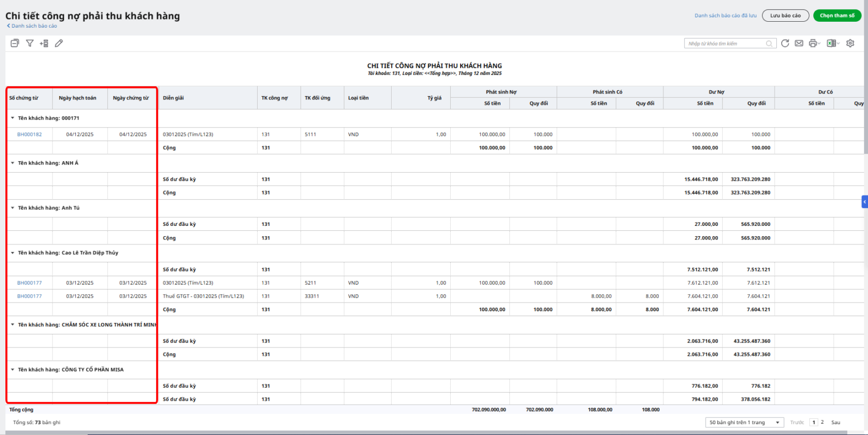The width and height of the screenshot is (868, 435).
Task: Open the filter funnel icon
Action: tap(30, 43)
